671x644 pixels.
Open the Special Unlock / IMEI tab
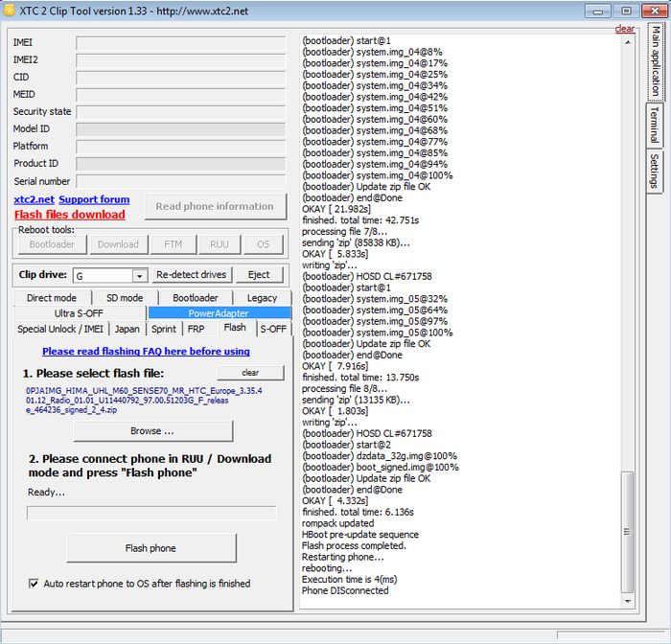pos(59,329)
